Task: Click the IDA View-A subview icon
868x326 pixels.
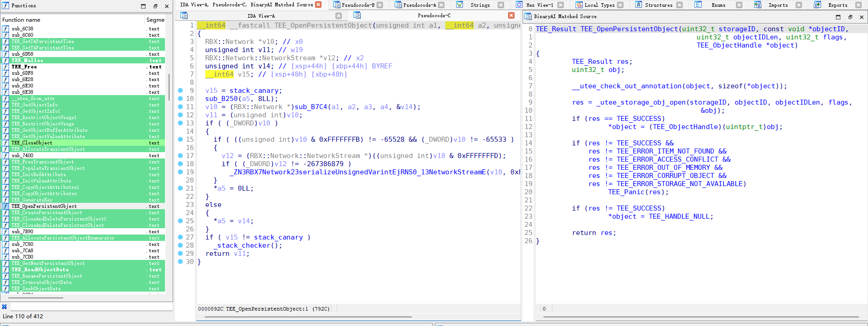Action: [184, 15]
